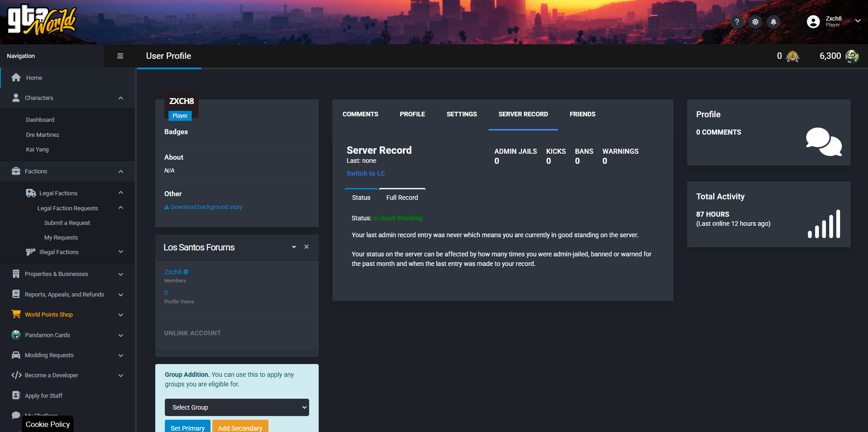Click the Pandamon coin icon beside 6,300
868x432 pixels.
point(852,56)
